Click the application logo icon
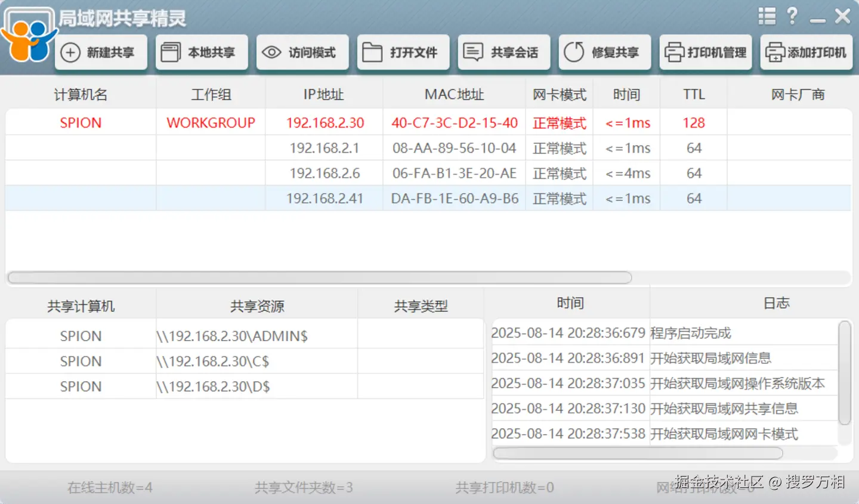The height and width of the screenshot is (504, 859). click(28, 35)
